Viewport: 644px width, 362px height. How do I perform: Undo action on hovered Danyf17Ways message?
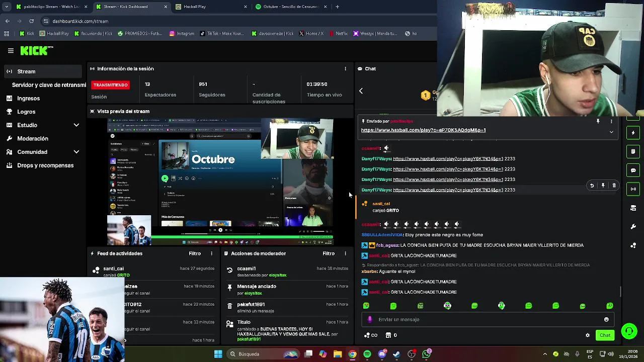(x=592, y=186)
